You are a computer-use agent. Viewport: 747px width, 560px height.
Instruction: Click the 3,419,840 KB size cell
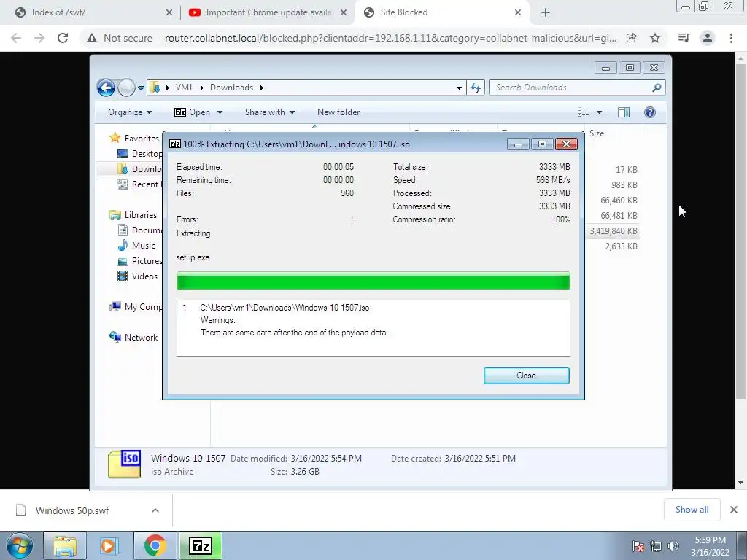point(614,231)
